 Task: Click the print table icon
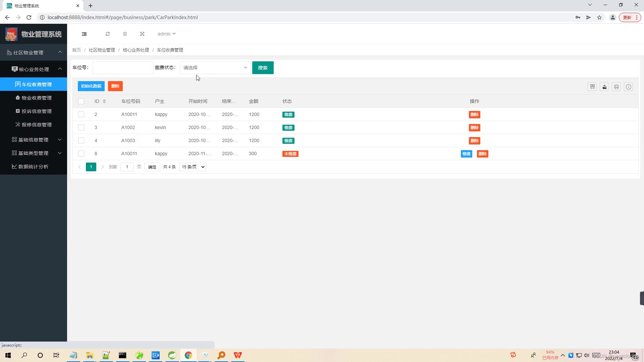point(616,87)
